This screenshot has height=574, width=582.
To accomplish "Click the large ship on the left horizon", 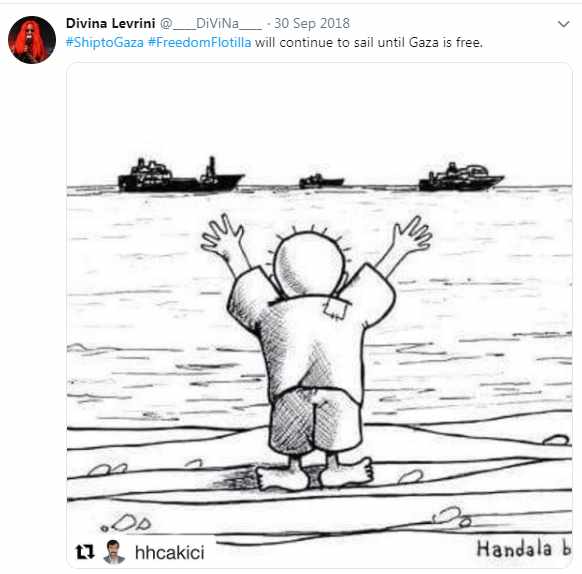I will click(181, 176).
